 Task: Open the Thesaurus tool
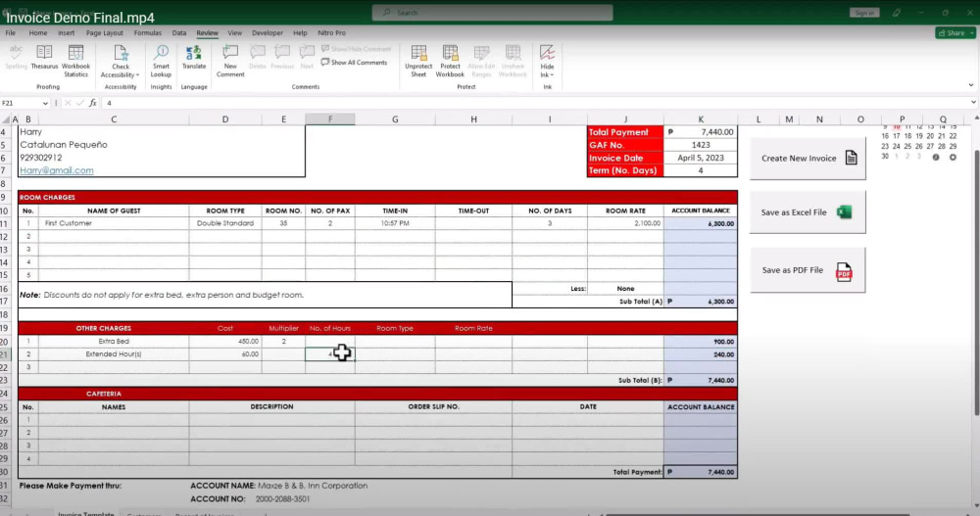(44, 58)
